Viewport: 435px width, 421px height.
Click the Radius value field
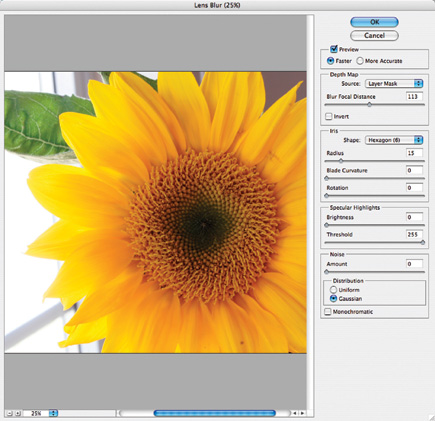[x=414, y=153]
